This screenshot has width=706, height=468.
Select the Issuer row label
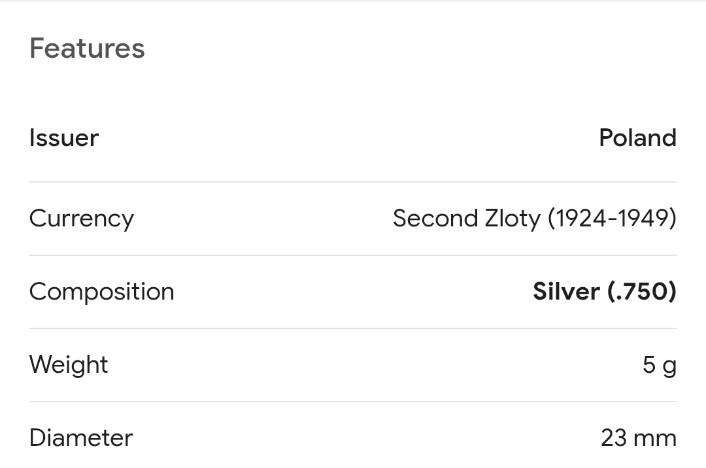[x=64, y=138]
